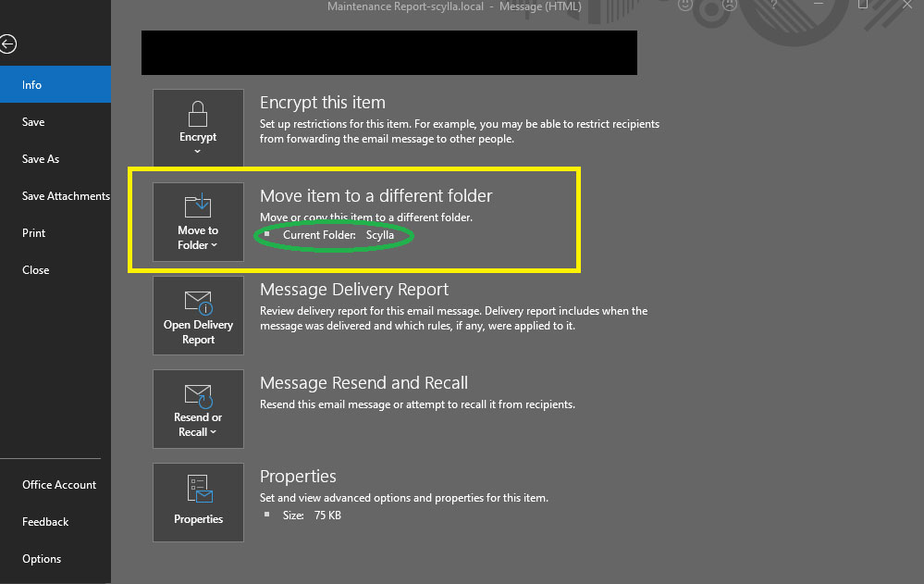Open Office Account settings
The height and width of the screenshot is (584, 924).
point(58,484)
